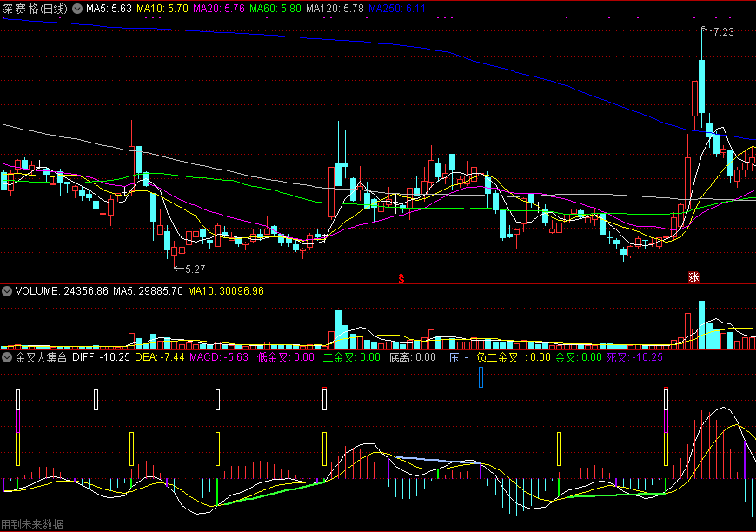Click the volume MA10: 30096.96 value
756x532 pixels.
click(x=226, y=291)
